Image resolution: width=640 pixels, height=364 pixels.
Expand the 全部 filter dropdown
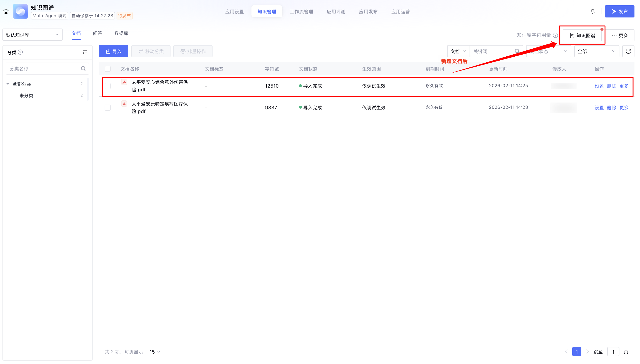coord(596,51)
